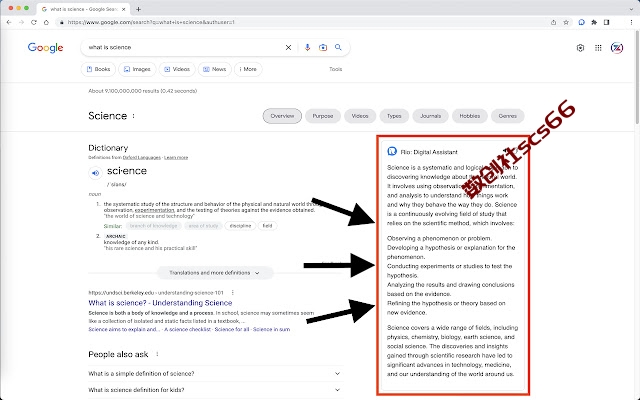
Task: Open the 'Science in sum' sitelink
Action: (271, 329)
